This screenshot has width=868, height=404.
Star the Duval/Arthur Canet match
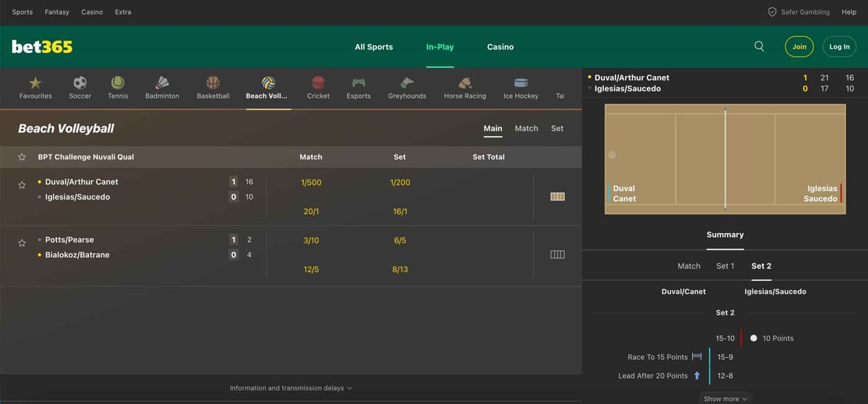point(22,185)
